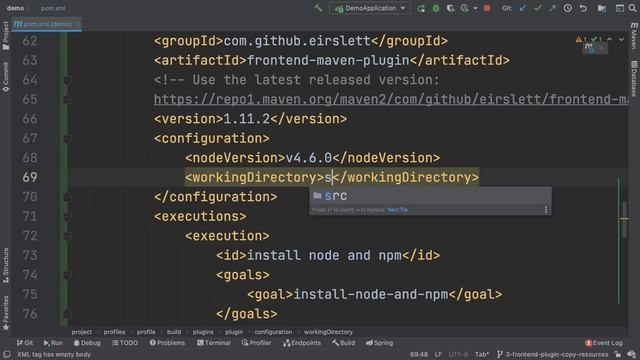Collapse the goals tag at line 74
The width and height of the screenshot is (640, 360).
click(x=67, y=275)
